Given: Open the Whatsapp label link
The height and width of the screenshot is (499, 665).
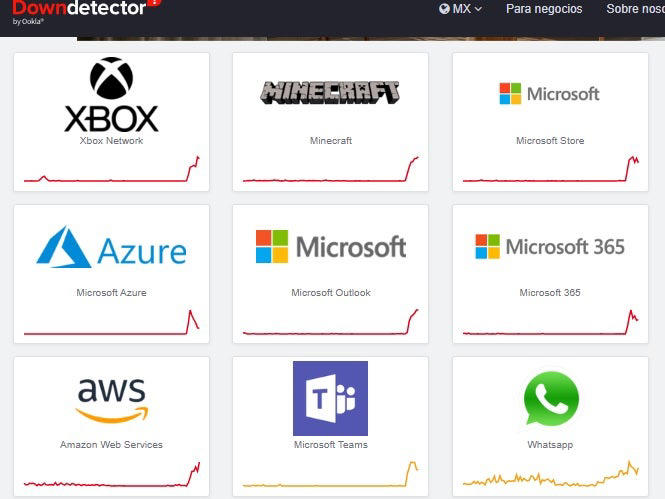Looking at the screenshot, I should (550, 445).
